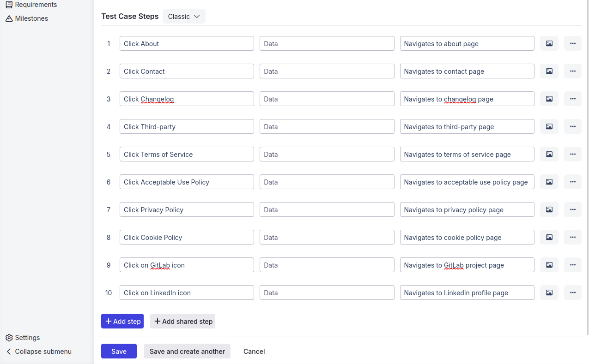Open more options for step 1 Click About
Screen dimensions: 589x364
(573, 43)
